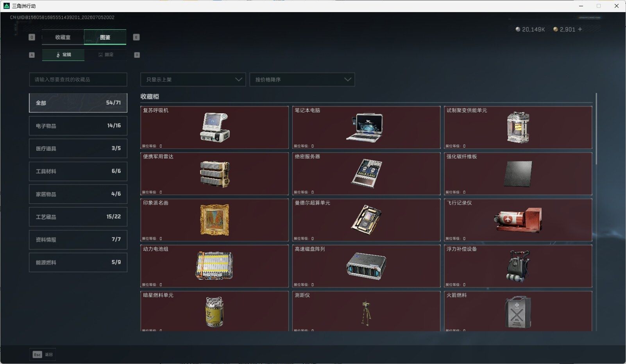Click the 2,901 currency amount

tap(567, 29)
